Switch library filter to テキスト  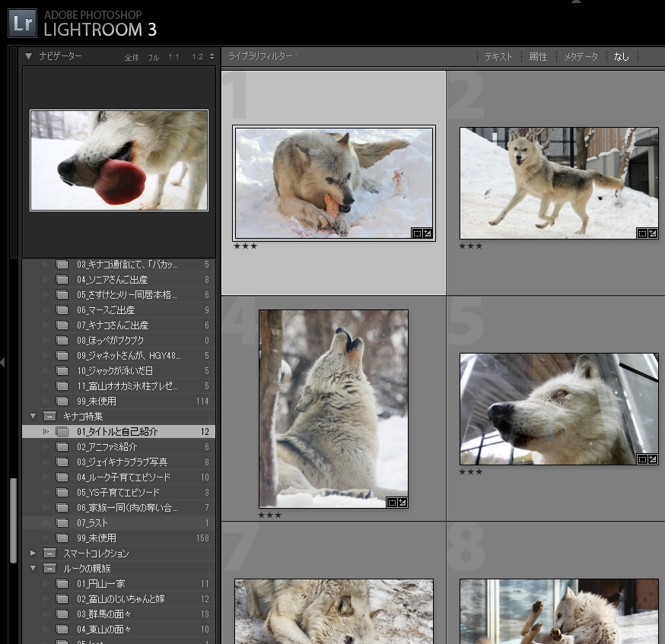(498, 57)
